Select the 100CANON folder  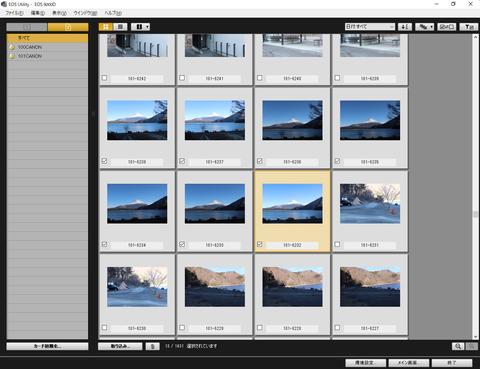tap(29, 47)
